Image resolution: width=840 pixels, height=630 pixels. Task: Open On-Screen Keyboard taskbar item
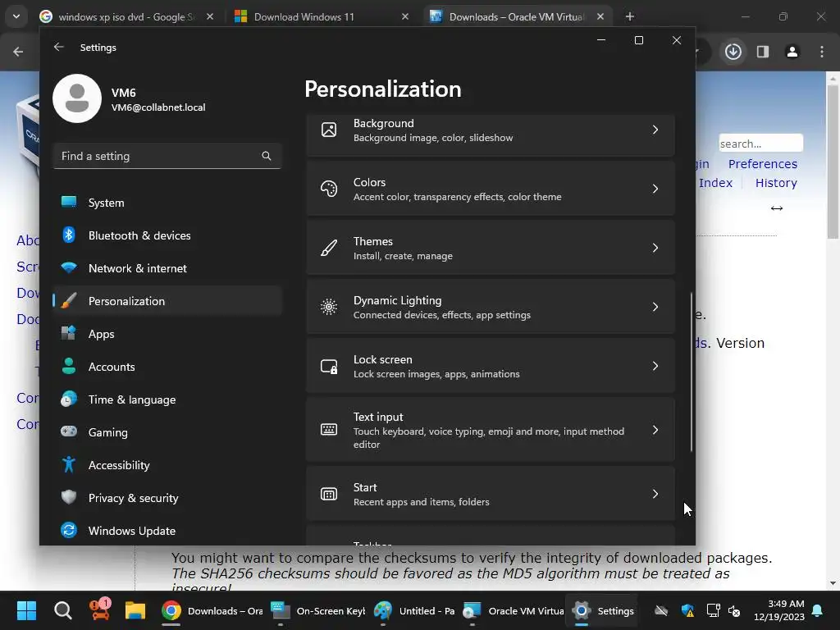point(318,610)
